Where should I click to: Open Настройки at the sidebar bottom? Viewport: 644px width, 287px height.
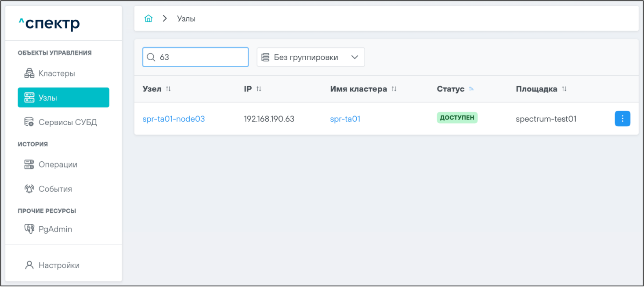pyautogui.click(x=58, y=265)
